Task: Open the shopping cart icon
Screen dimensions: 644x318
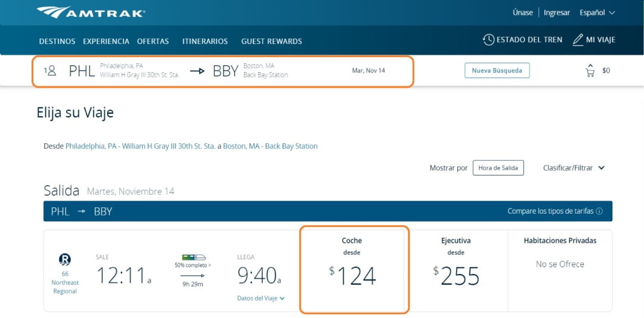Action: click(x=590, y=73)
